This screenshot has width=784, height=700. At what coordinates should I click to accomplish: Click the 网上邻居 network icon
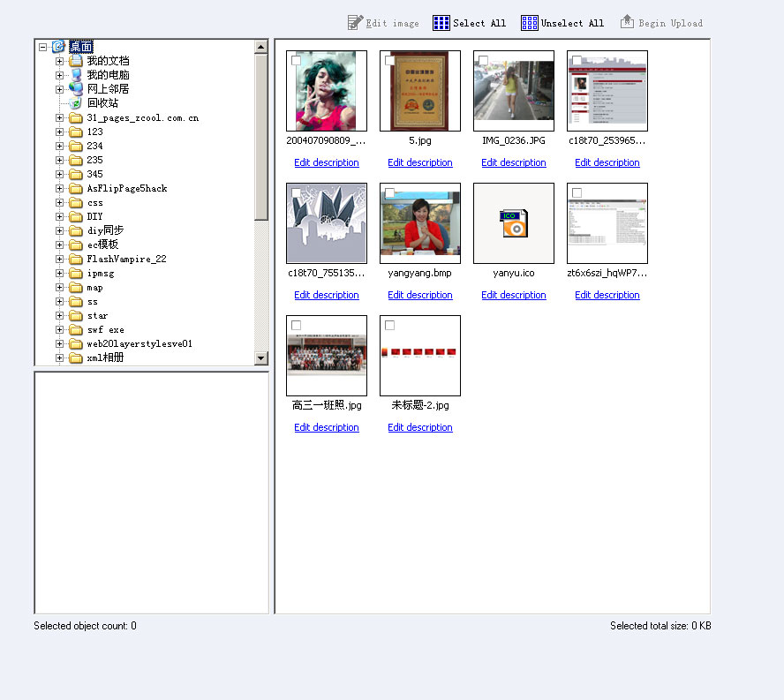(76, 89)
